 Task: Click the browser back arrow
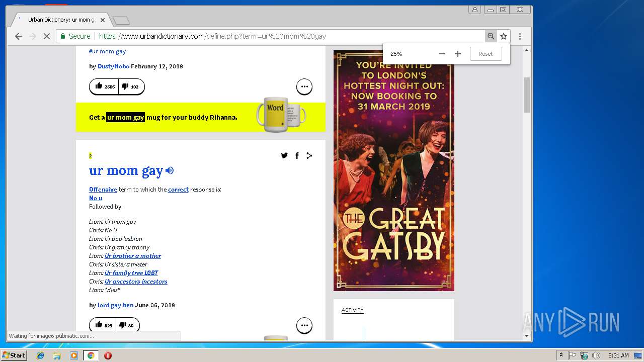point(19,36)
